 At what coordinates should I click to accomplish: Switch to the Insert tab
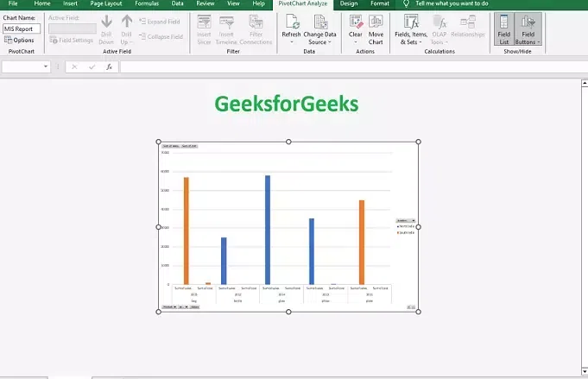coord(70,3)
